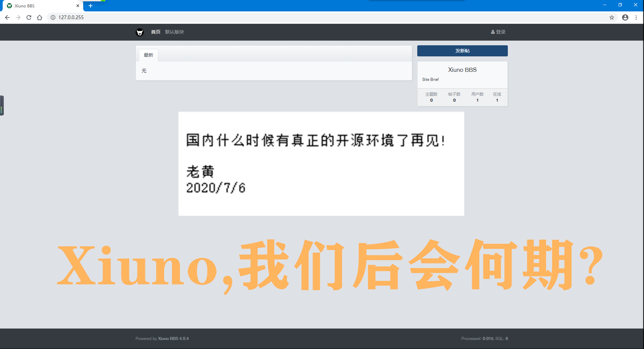The width and height of the screenshot is (644, 349).
Task: Click the browser forward arrow
Action: pyautogui.click(x=18, y=17)
